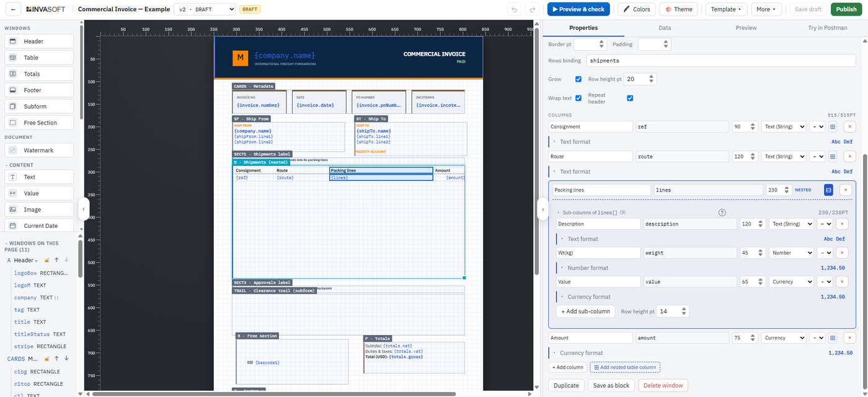Switch to the Preview tab
The width and height of the screenshot is (868, 397).
tap(746, 28)
